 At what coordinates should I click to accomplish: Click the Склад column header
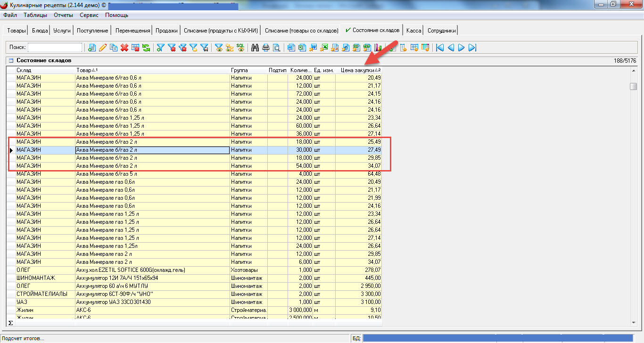45,70
